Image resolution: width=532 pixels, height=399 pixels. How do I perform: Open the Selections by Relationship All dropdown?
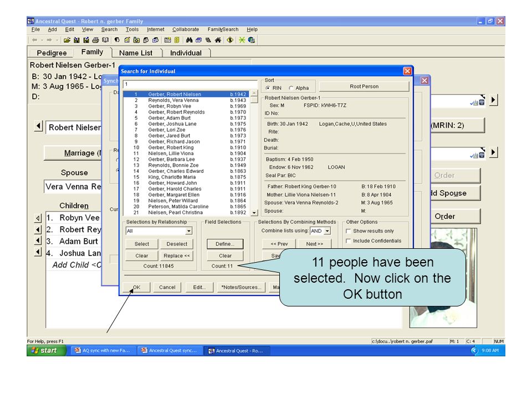click(188, 231)
